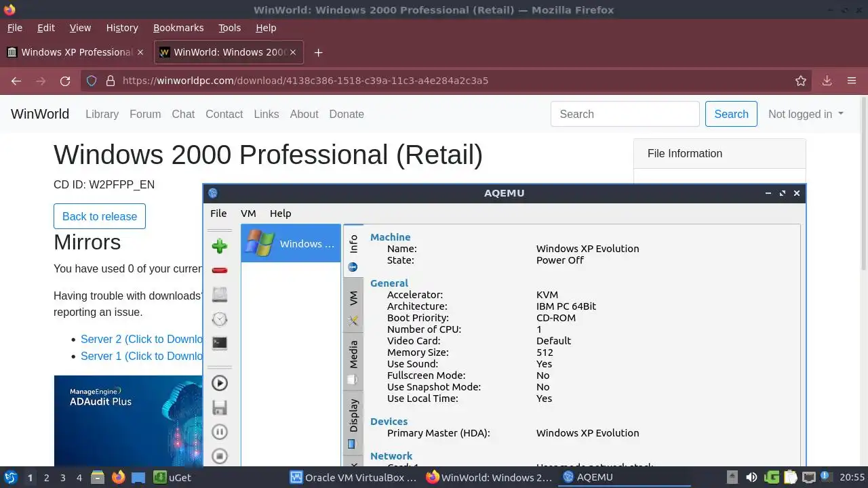The image size is (868, 488).
Task: Go back in Firefox
Action: click(16, 81)
